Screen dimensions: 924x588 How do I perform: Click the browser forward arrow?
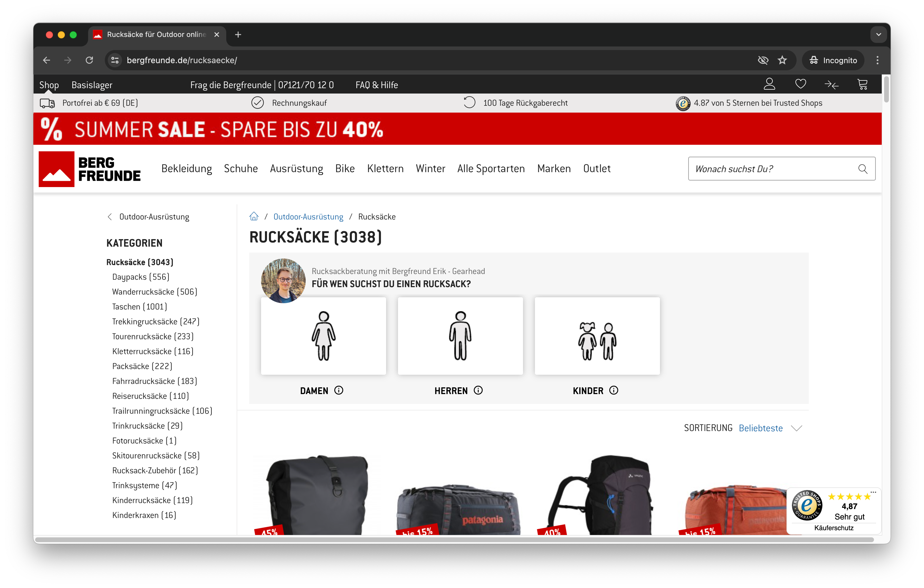click(68, 60)
